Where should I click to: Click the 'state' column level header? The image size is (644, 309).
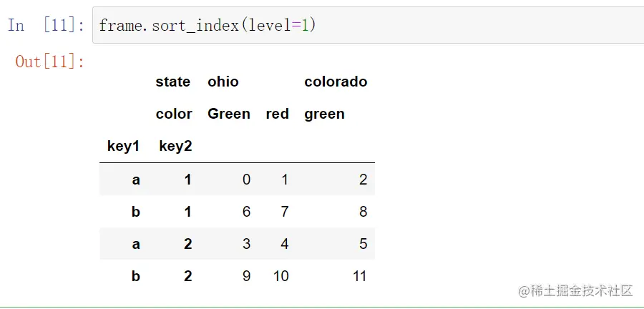pyautogui.click(x=173, y=82)
